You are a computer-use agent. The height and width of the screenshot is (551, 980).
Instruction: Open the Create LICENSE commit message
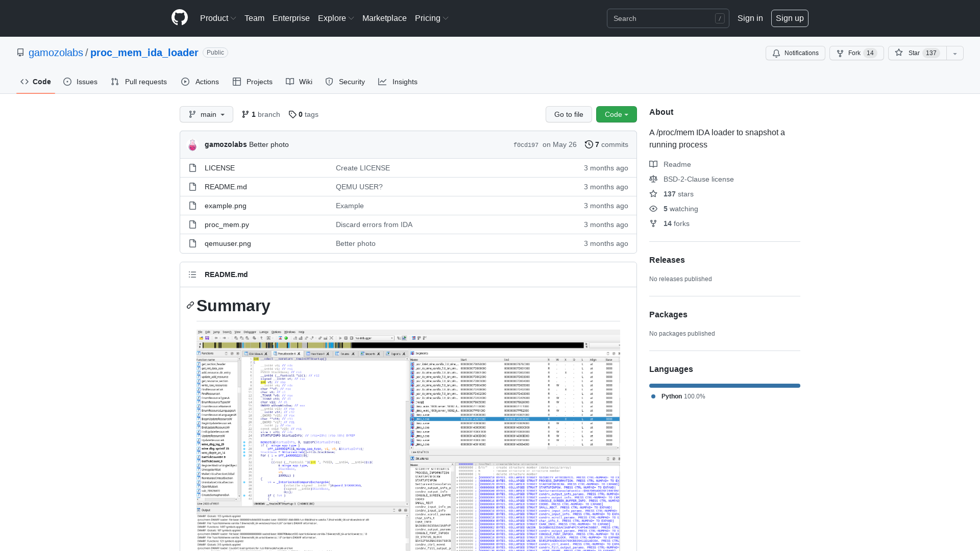tap(363, 168)
